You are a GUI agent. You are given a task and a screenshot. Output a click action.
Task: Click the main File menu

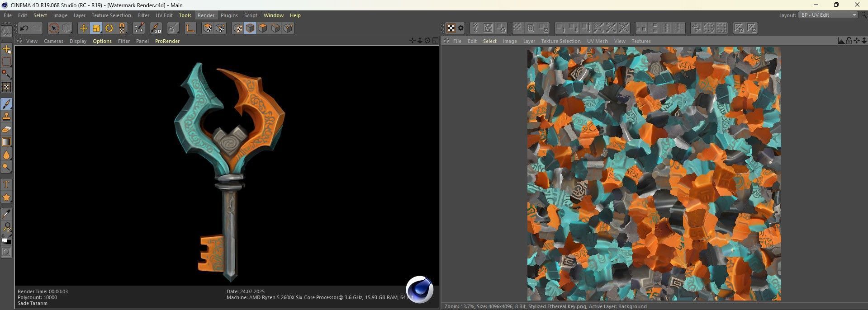tap(8, 15)
